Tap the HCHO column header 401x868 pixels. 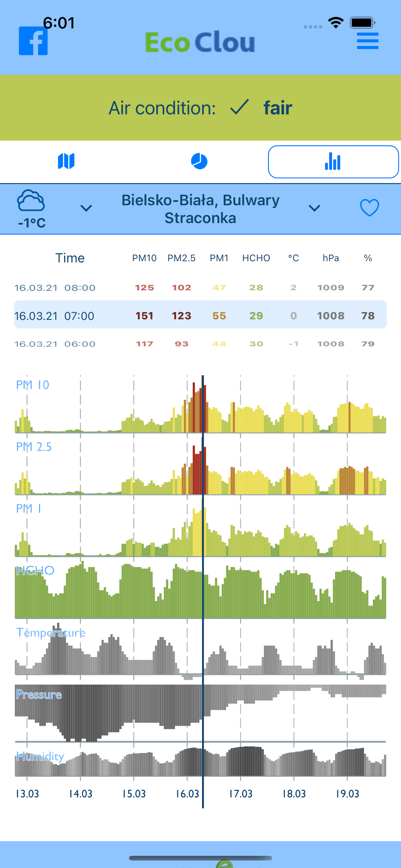click(256, 258)
